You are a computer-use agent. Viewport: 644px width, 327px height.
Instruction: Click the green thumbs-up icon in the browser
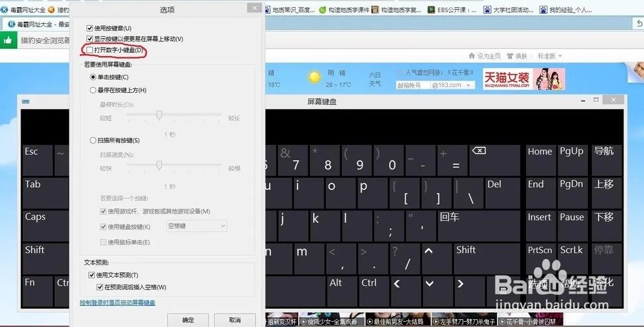coord(8,40)
